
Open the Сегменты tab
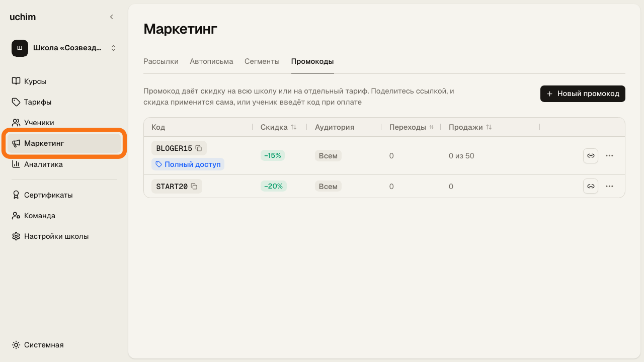[262, 61]
